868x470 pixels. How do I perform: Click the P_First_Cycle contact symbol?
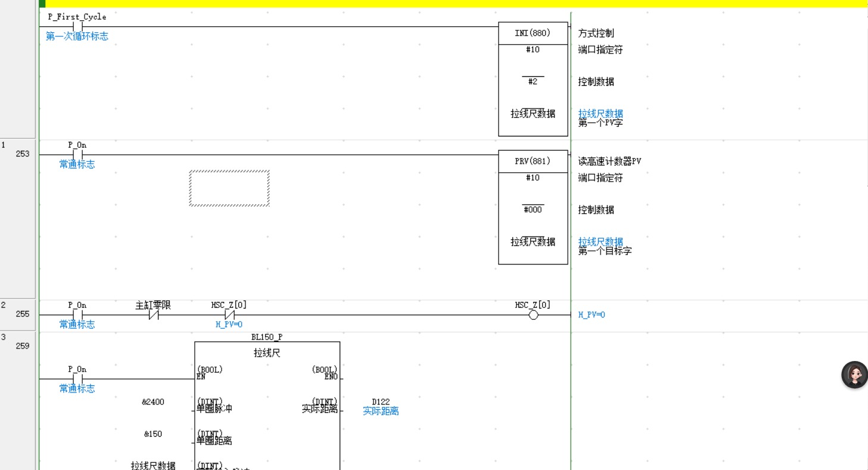pyautogui.click(x=77, y=27)
